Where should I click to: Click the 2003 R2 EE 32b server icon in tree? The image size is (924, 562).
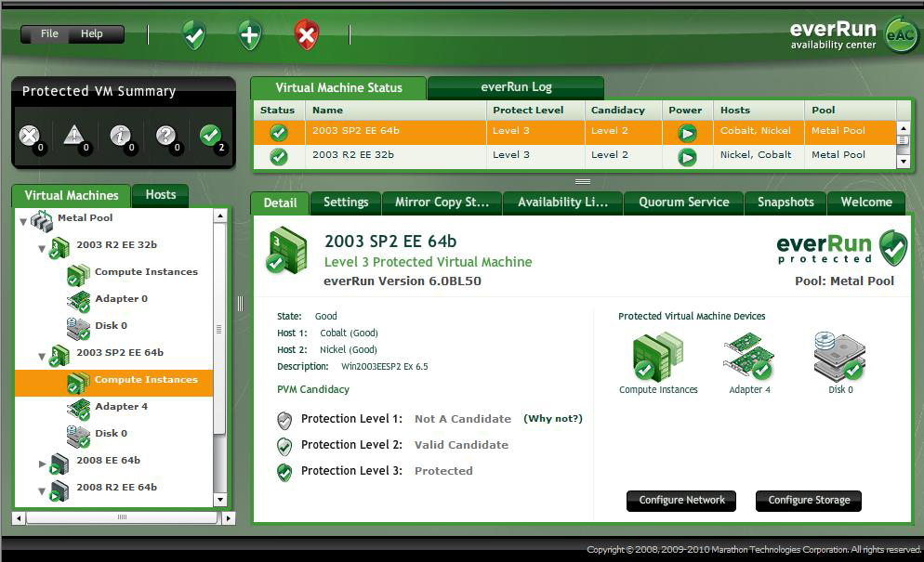[59, 248]
